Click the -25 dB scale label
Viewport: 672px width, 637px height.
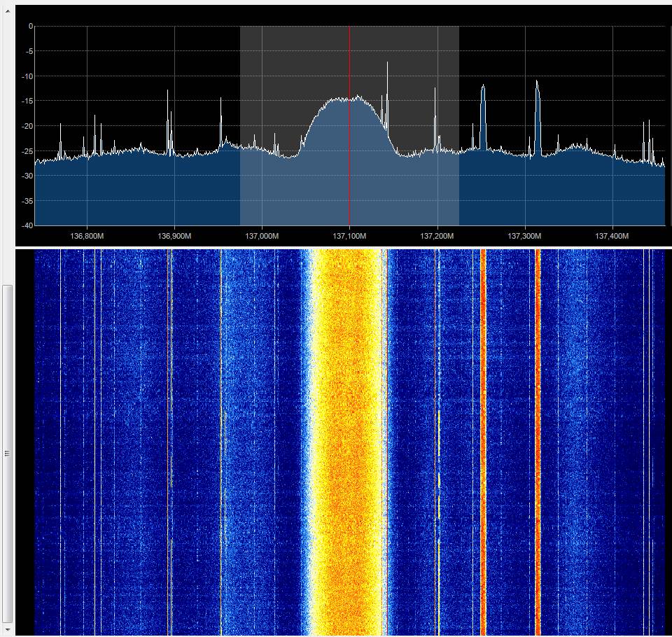pos(28,151)
